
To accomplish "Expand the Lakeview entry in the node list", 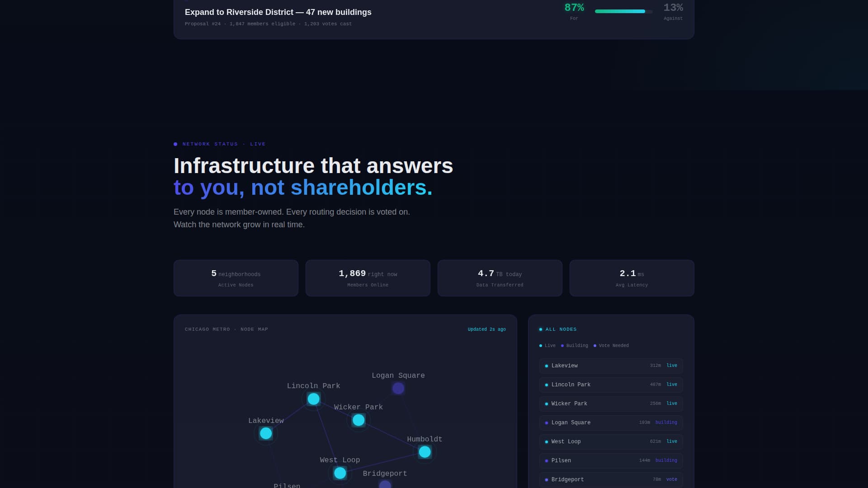I will tap(611, 366).
